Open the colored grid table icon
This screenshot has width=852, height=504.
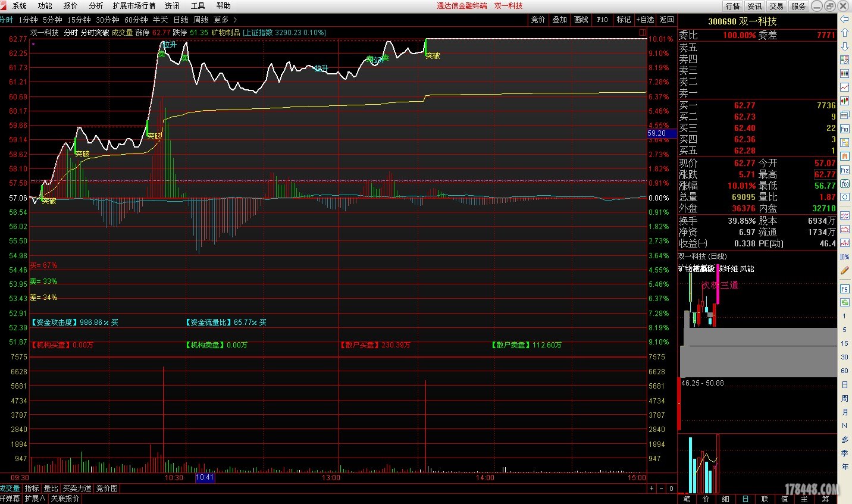[x=844, y=74]
